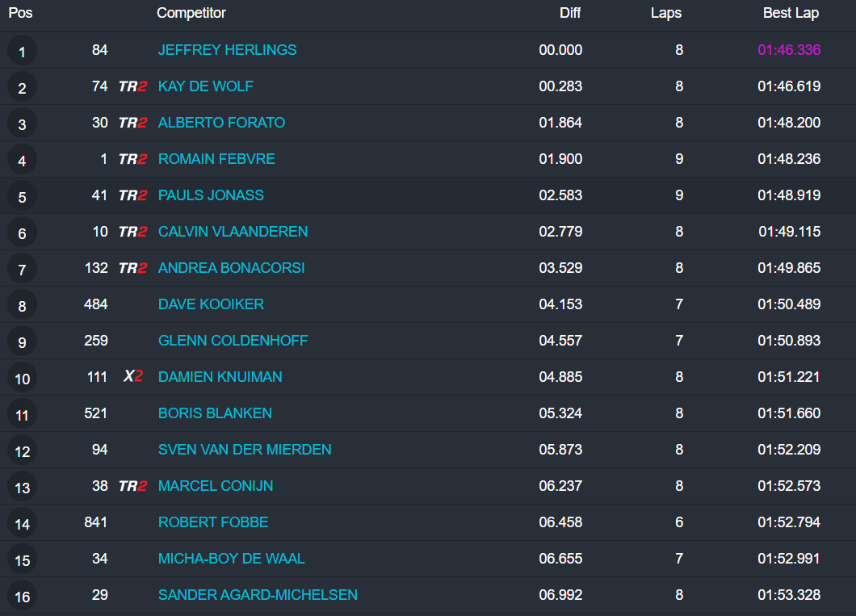Click the Diff column header
This screenshot has height=616, width=856.
click(x=570, y=13)
